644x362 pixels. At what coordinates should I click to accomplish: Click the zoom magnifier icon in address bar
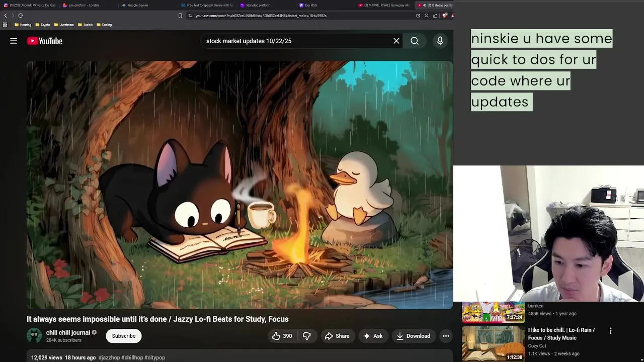tap(427, 16)
